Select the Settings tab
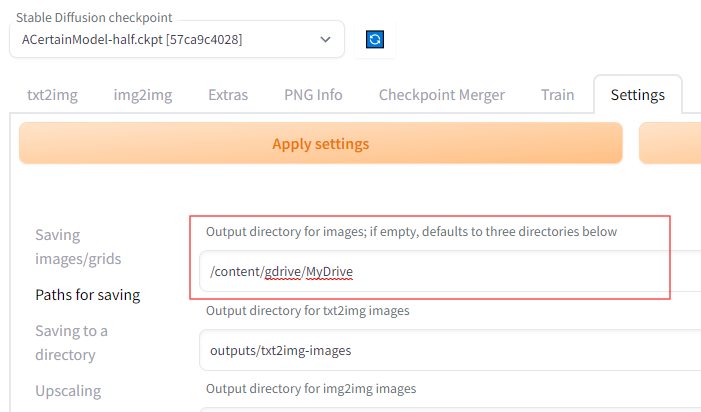 pos(638,95)
